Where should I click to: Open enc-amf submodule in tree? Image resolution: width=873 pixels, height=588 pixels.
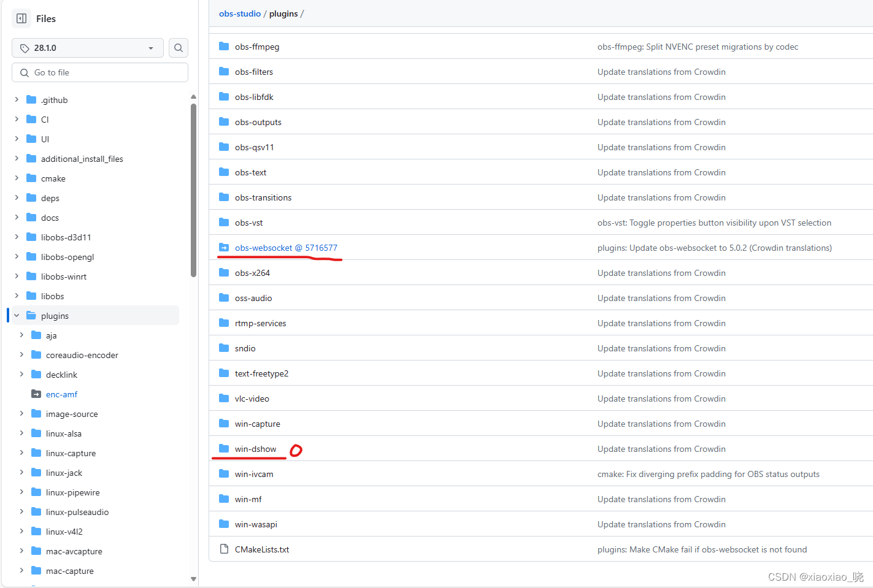tap(61, 394)
